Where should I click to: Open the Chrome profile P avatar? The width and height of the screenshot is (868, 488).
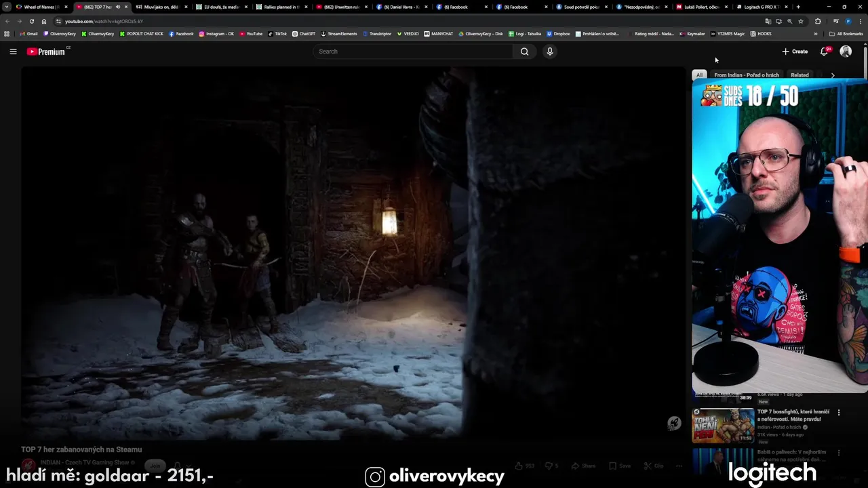[848, 21]
